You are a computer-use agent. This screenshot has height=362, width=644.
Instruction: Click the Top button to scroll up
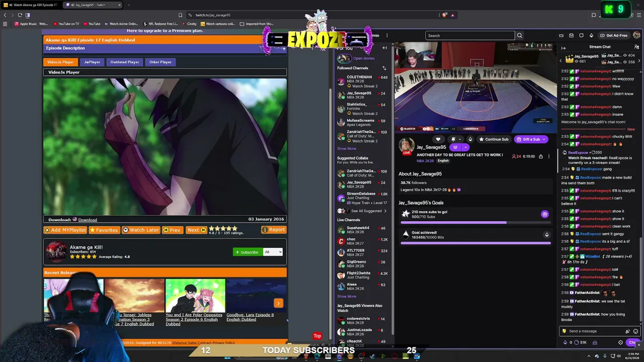317,336
